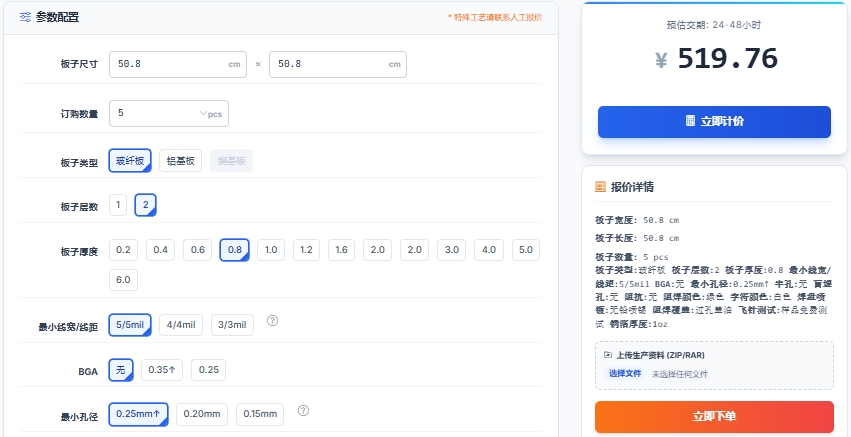
Task: Choose 0.15mm minimum hole size
Action: [x=260, y=414]
